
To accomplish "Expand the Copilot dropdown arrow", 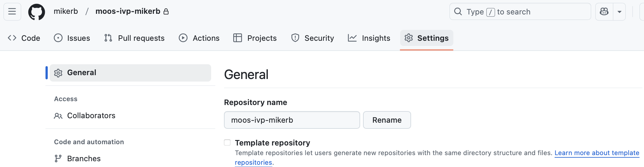I will point(619,12).
